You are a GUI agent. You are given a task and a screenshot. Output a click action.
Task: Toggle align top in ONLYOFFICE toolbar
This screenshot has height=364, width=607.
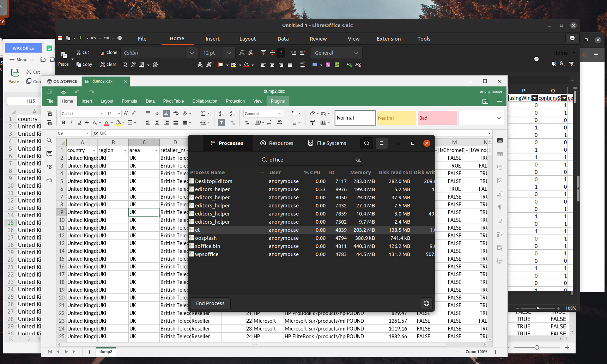[148, 113]
